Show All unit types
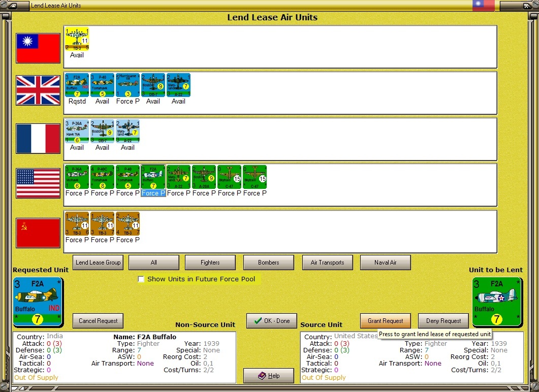The height and width of the screenshot is (392, 539). click(153, 263)
